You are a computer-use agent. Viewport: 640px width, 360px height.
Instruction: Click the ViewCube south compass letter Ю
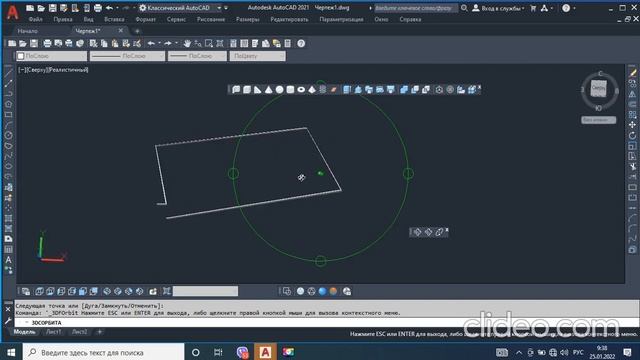pos(598,108)
